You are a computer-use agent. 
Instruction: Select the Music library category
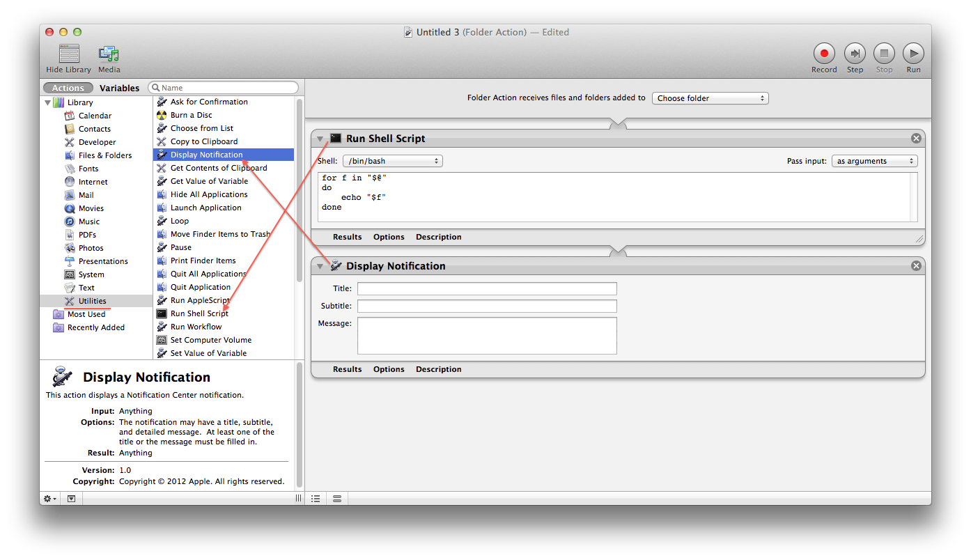(89, 221)
